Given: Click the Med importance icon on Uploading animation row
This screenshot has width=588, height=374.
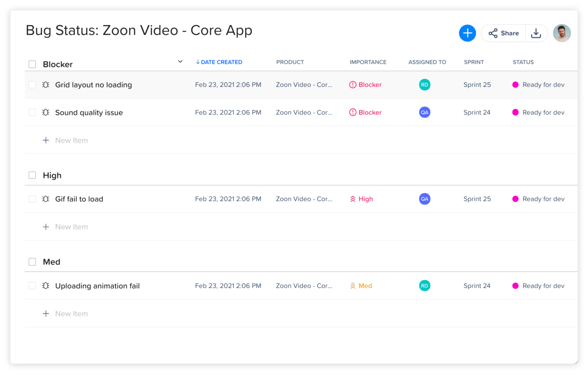Looking at the screenshot, I should click(x=353, y=286).
